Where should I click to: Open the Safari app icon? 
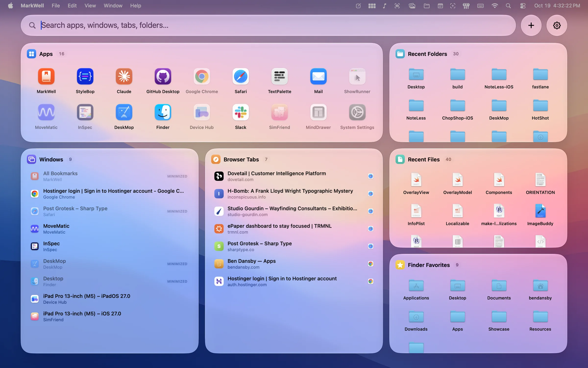(x=241, y=76)
